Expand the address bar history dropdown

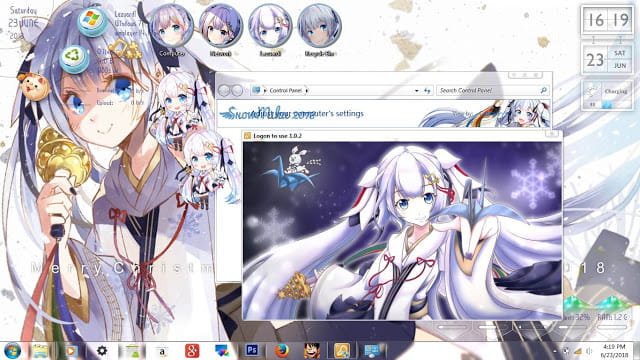(x=416, y=91)
